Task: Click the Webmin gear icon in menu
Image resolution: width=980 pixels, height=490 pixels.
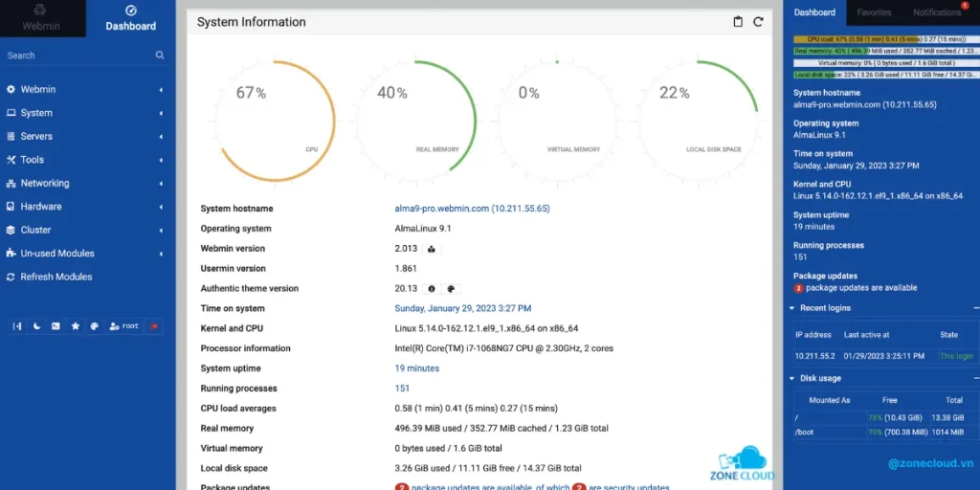Action: 11,89
